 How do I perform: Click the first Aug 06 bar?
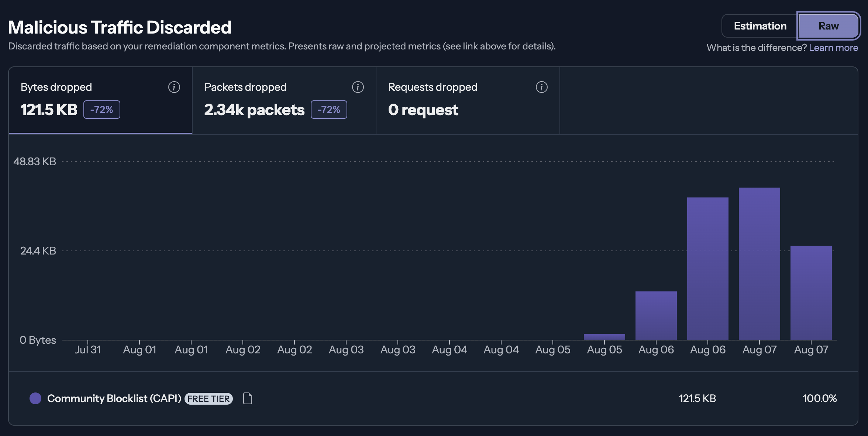(x=656, y=315)
